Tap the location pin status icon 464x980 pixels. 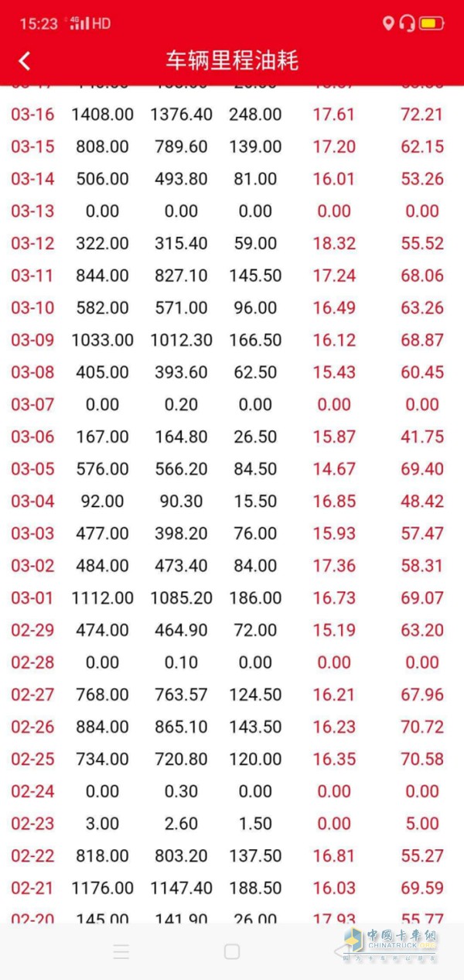point(388,23)
